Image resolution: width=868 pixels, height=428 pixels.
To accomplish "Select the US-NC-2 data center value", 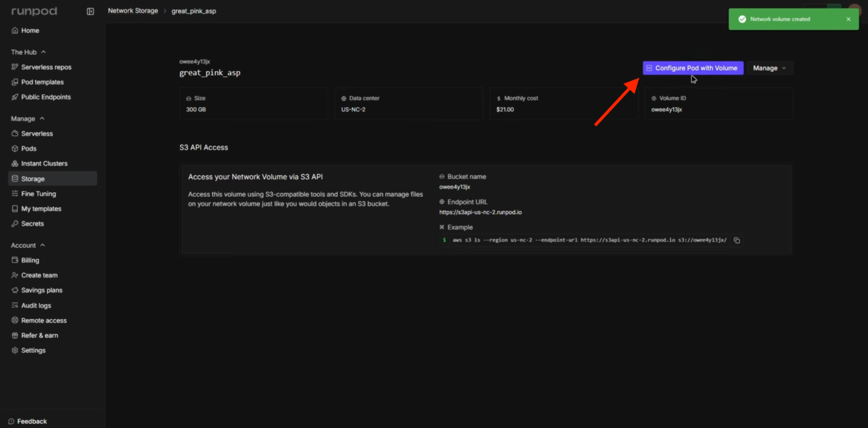I will (x=353, y=109).
